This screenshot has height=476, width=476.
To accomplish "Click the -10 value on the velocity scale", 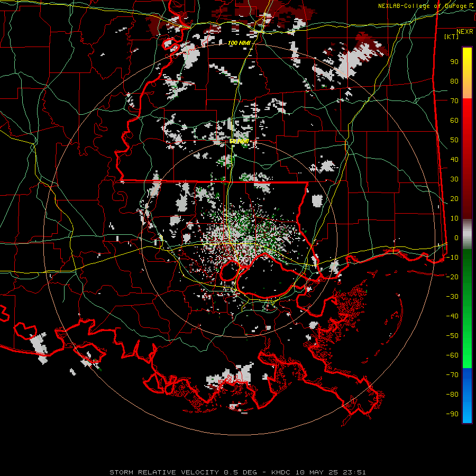I will click(x=452, y=258).
